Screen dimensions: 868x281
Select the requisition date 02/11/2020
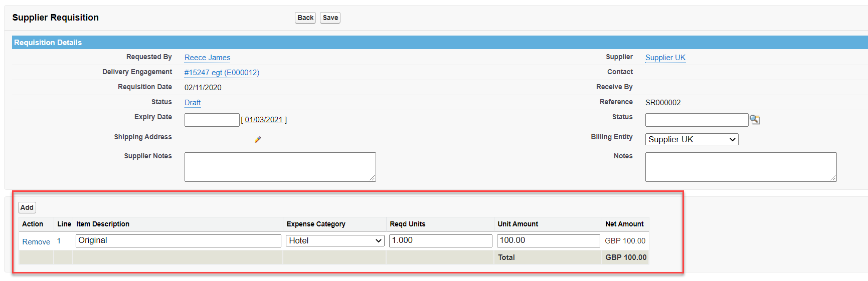(x=203, y=88)
